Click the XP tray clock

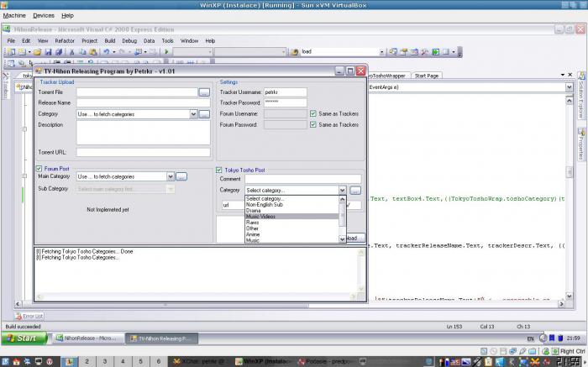pos(574,338)
